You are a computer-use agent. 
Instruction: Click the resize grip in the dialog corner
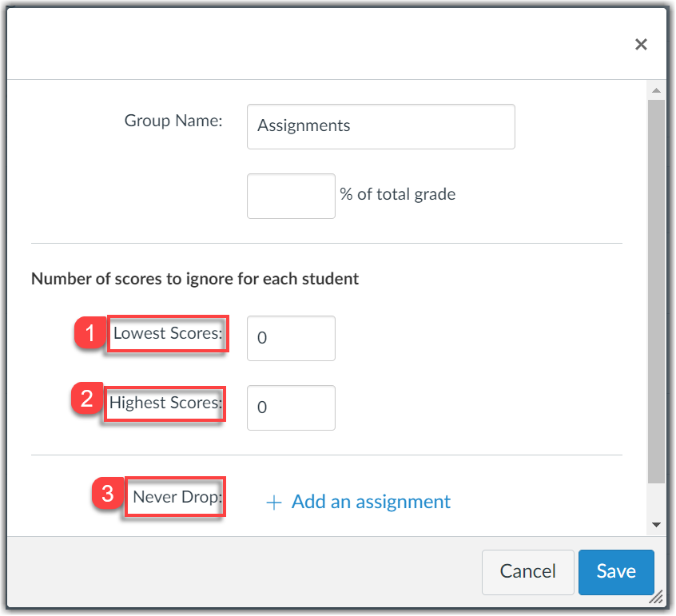[x=657, y=597]
